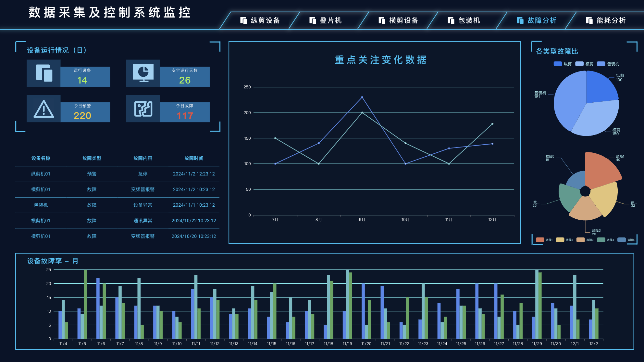Click the 故障1 orange legend swatch
The height and width of the screenshot is (362, 644).
540,240
